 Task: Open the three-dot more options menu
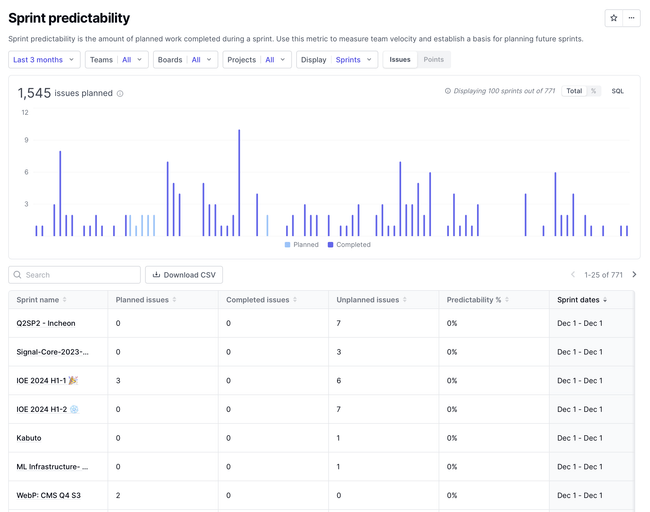pos(631,18)
